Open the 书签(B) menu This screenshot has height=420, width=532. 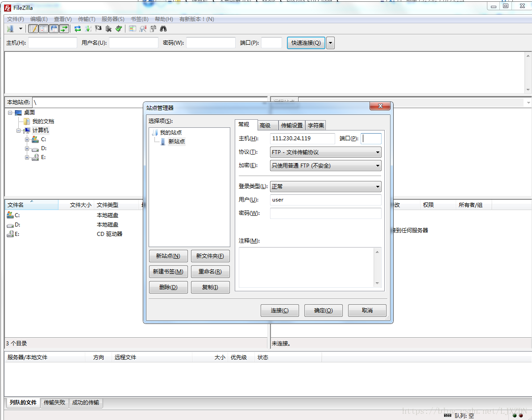tap(140, 19)
